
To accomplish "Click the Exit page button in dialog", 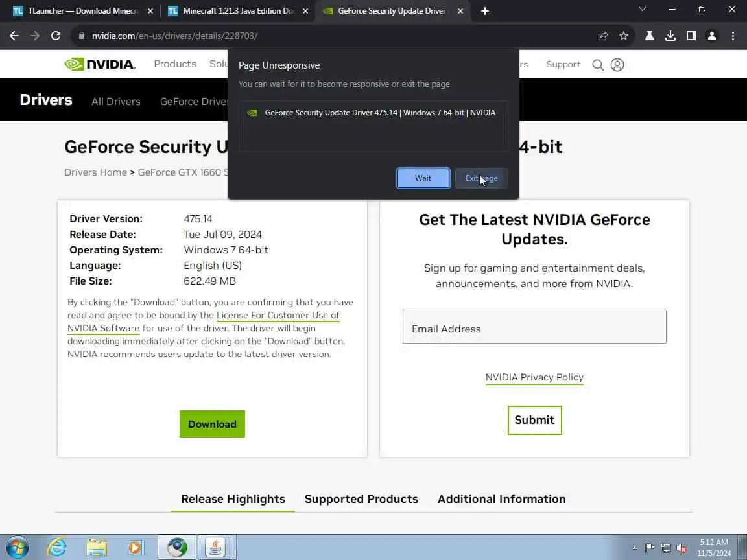I will pyautogui.click(x=482, y=178).
